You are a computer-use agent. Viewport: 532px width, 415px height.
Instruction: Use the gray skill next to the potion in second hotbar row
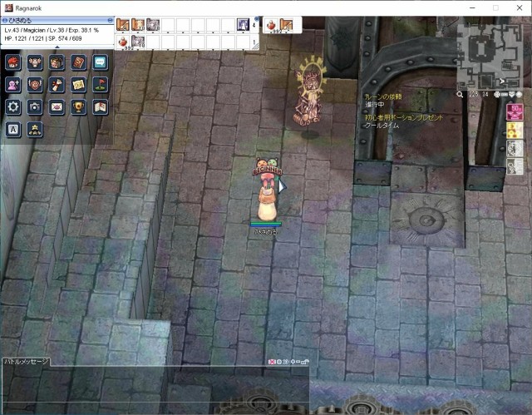tap(138, 42)
